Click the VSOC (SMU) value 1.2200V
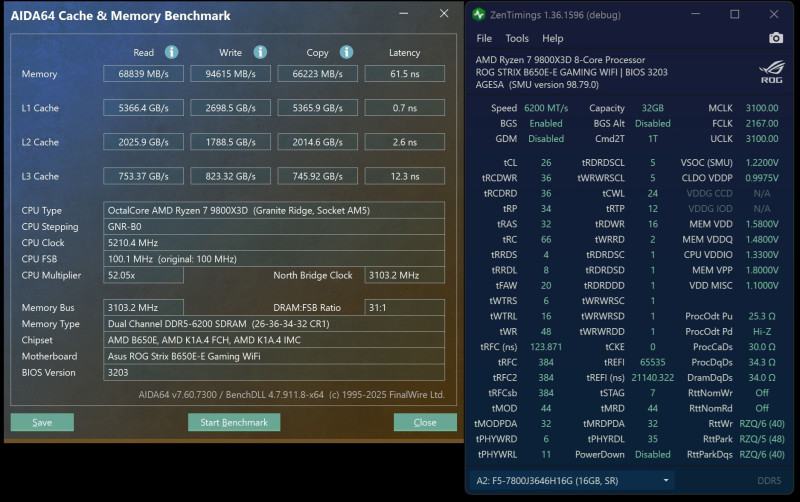Viewport: 800px width, 502px height. [x=762, y=163]
